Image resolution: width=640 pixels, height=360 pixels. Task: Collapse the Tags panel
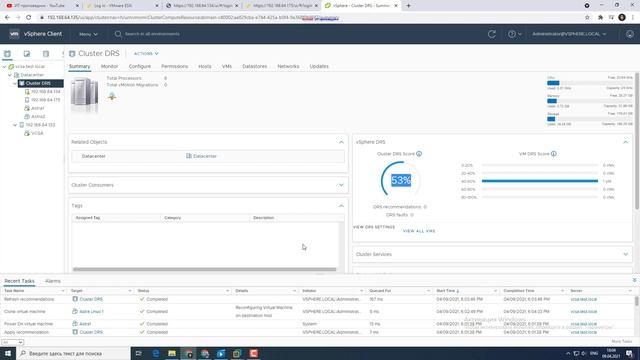point(341,206)
